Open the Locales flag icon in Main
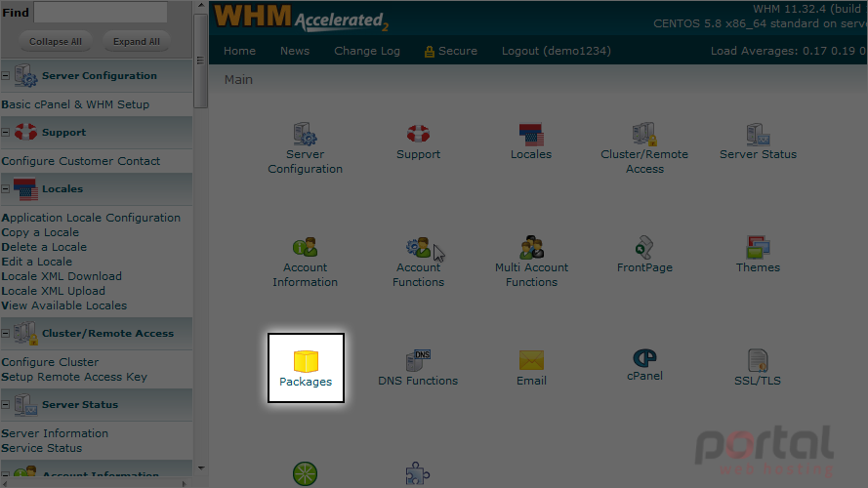The image size is (868, 488). (531, 135)
